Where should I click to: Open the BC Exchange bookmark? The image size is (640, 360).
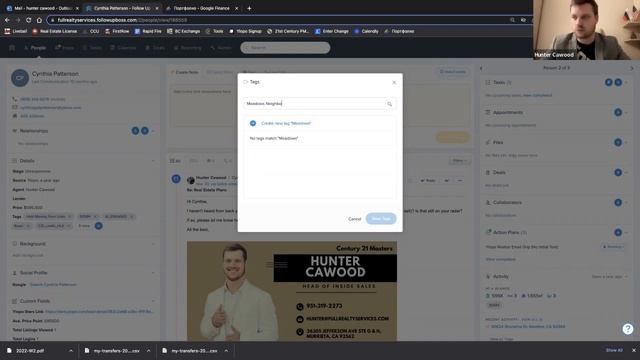pos(184,31)
